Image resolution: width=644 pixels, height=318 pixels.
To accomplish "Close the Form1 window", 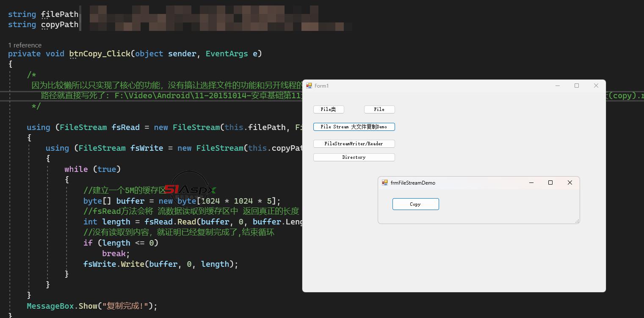I will pyautogui.click(x=596, y=86).
